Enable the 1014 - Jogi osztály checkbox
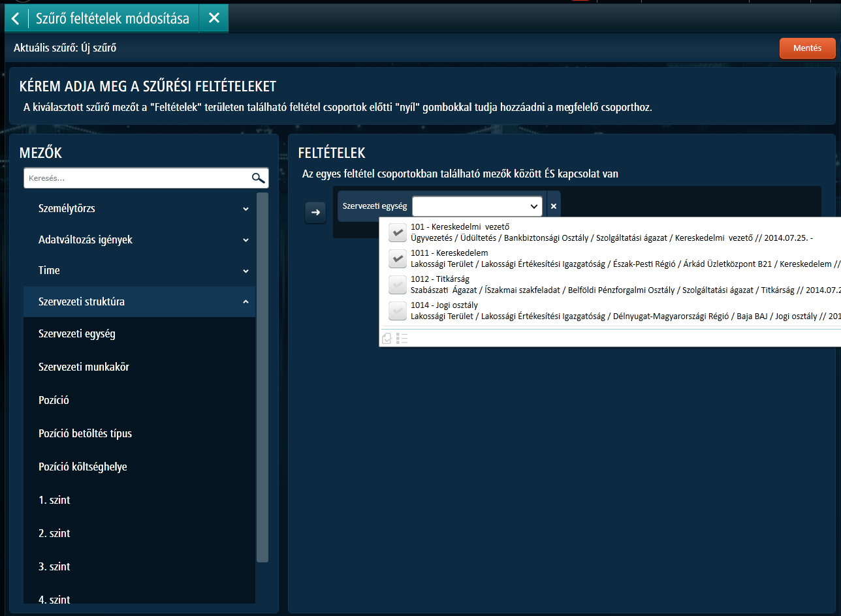The width and height of the screenshot is (841, 616). coord(397,311)
